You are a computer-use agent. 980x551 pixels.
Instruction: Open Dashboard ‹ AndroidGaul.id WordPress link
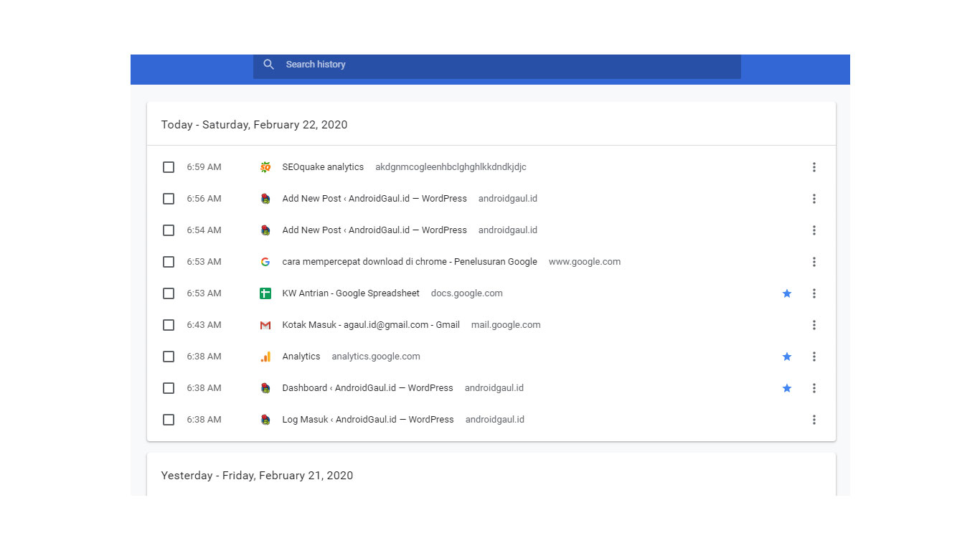[367, 388]
